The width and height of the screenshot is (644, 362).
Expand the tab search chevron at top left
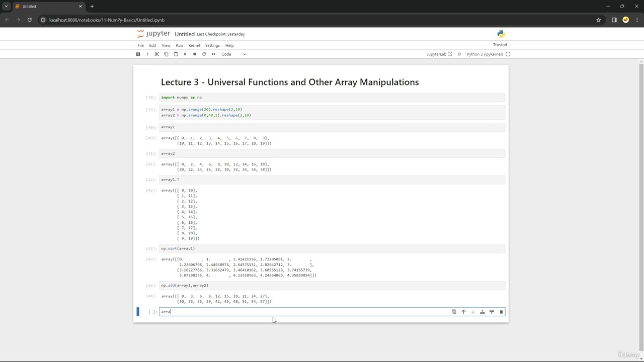6,7
